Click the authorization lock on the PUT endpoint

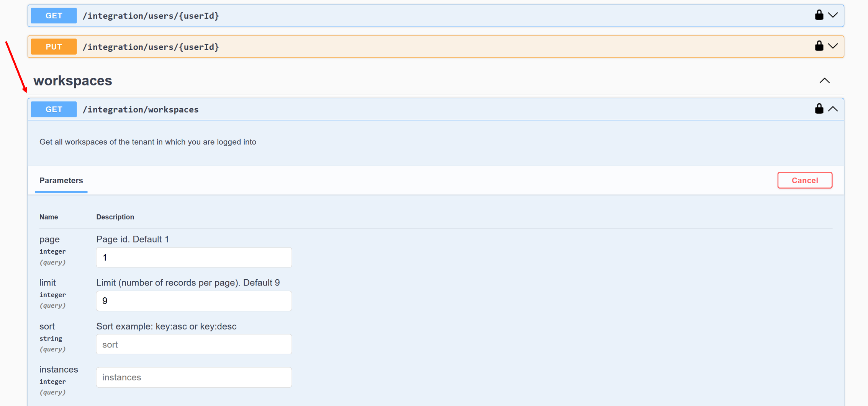[x=819, y=46]
